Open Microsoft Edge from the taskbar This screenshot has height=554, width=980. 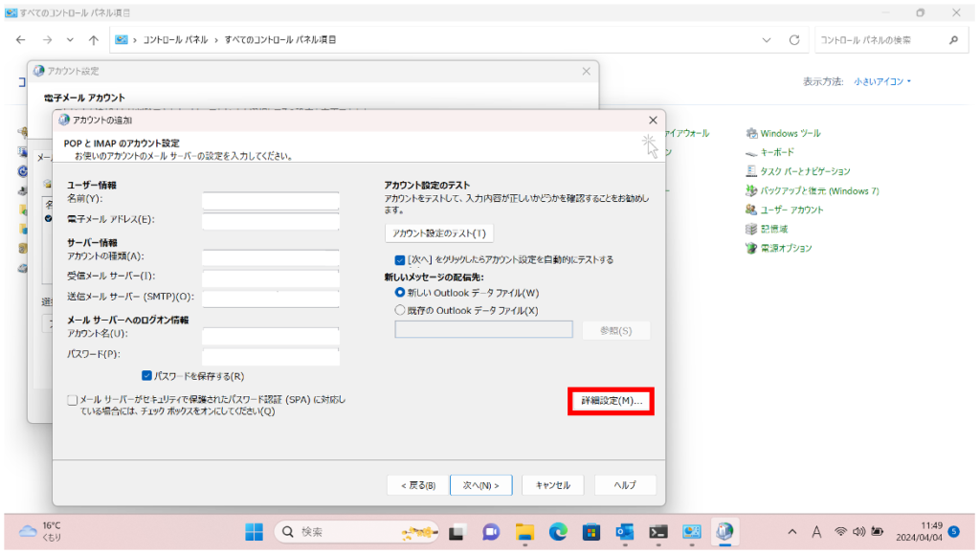click(x=558, y=532)
